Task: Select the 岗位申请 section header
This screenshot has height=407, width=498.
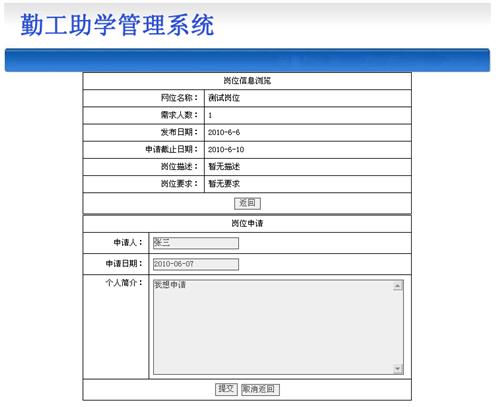Action: coord(247,223)
